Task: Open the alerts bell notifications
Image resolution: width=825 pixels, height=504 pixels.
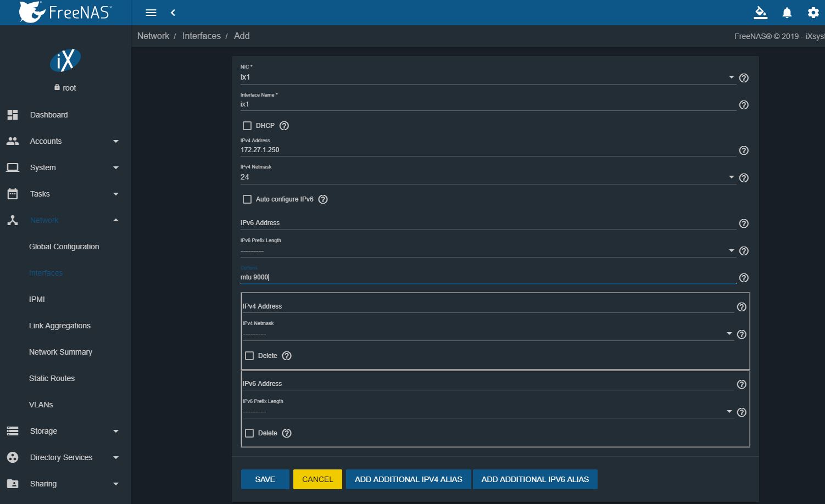Action: coord(787,13)
